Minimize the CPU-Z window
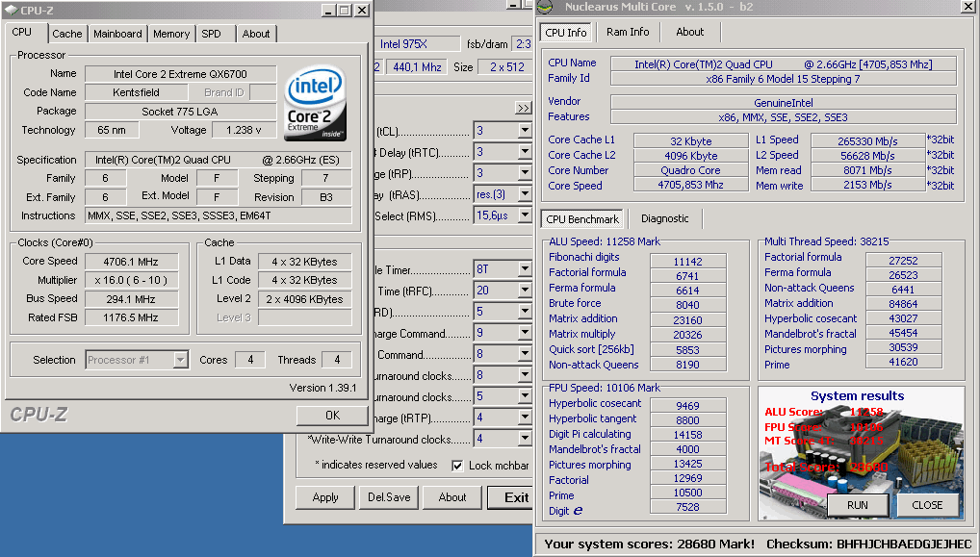The height and width of the screenshot is (557, 980). pos(328,11)
